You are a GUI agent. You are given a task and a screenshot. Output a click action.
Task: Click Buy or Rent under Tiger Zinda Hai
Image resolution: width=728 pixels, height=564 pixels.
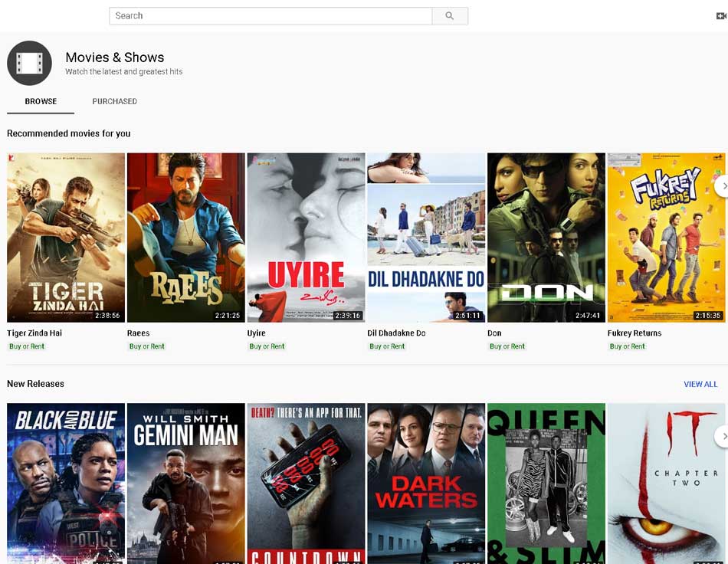(x=27, y=346)
